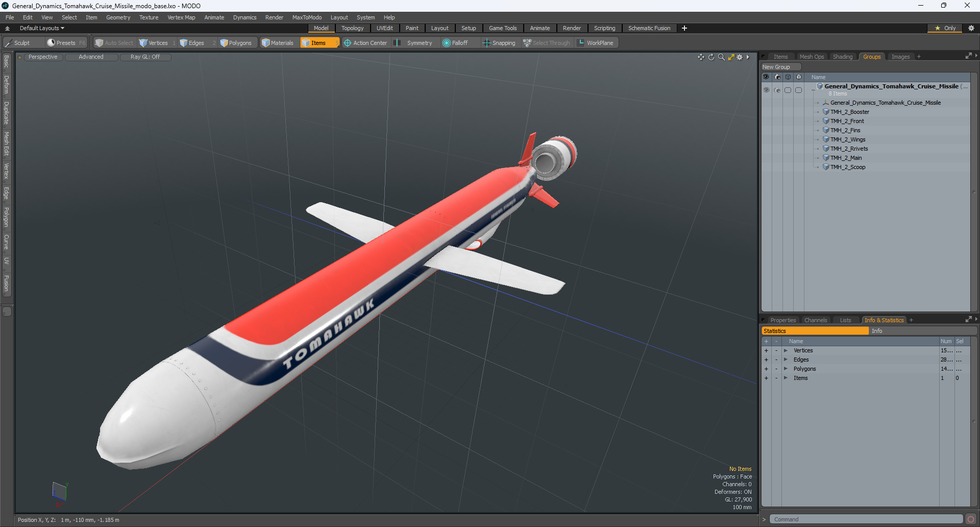
Task: Check the second checkbox of missile group row
Action: (799, 90)
